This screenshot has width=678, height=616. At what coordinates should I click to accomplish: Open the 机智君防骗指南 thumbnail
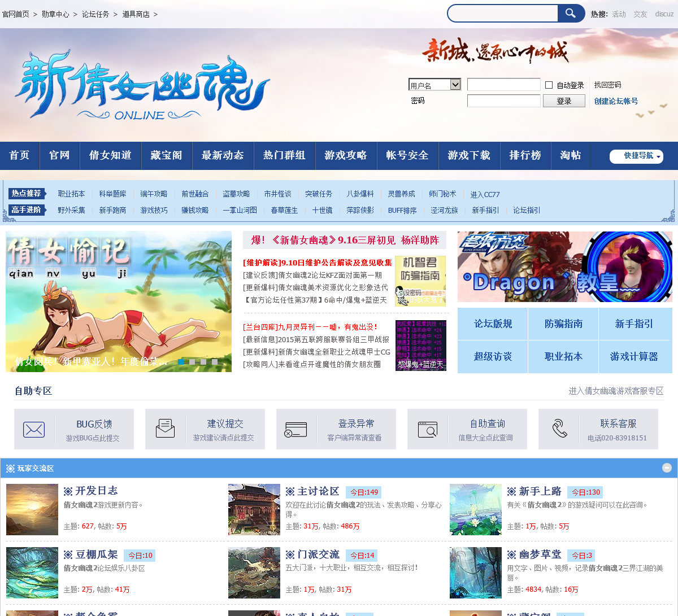tap(420, 281)
